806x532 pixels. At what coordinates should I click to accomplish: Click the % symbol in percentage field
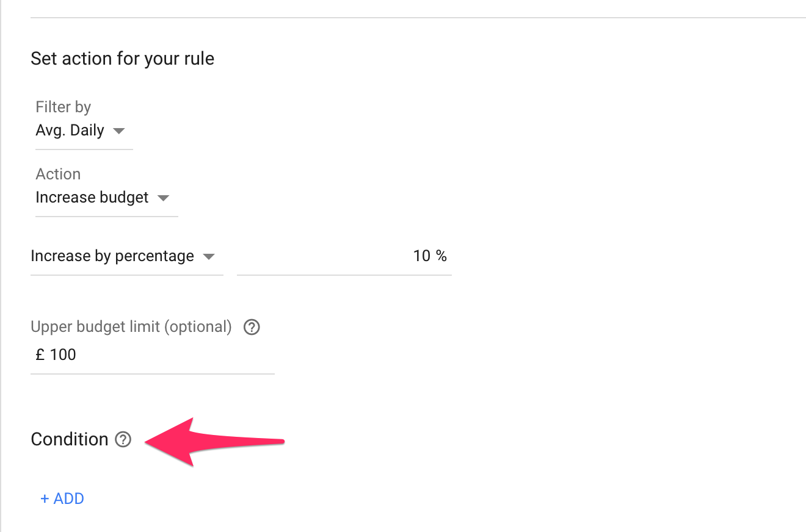[441, 256]
